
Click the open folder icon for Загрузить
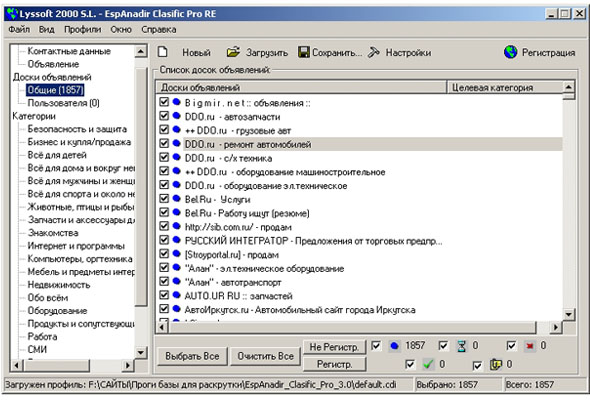[x=233, y=52]
